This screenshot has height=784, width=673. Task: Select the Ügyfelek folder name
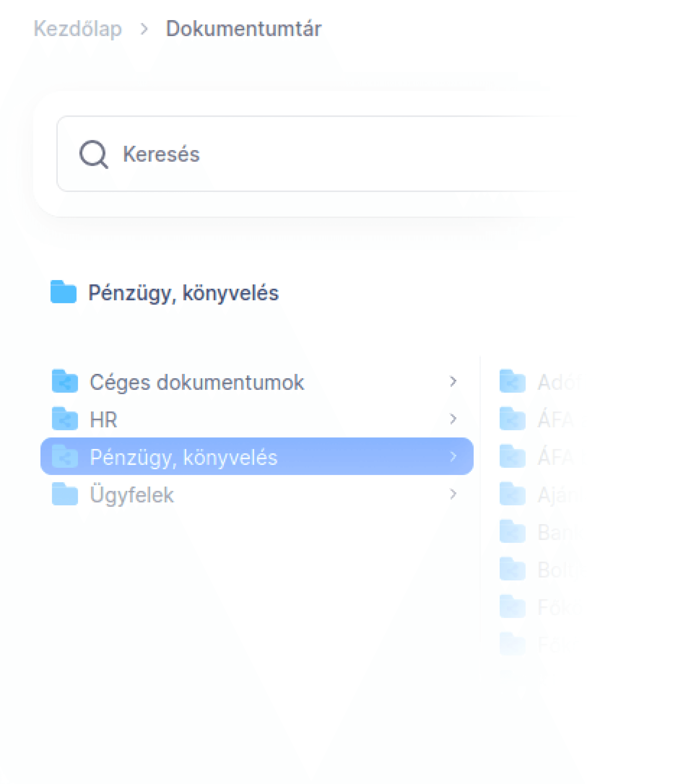point(132,495)
